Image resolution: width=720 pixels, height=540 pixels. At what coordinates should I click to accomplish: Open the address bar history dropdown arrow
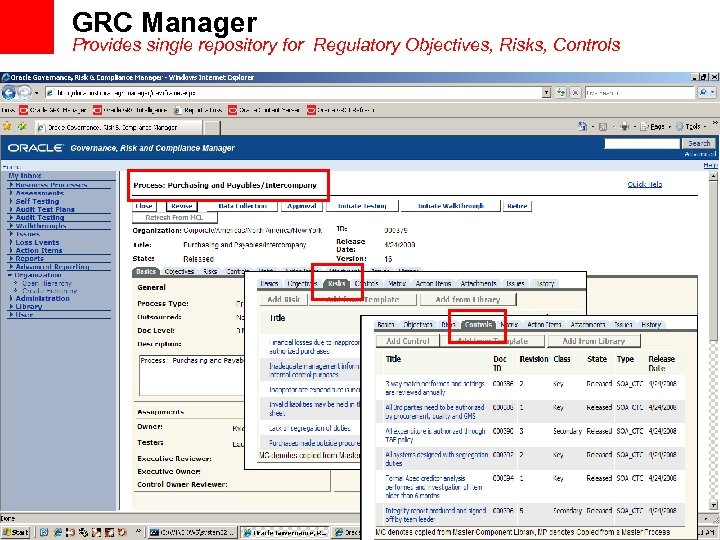(x=546, y=93)
